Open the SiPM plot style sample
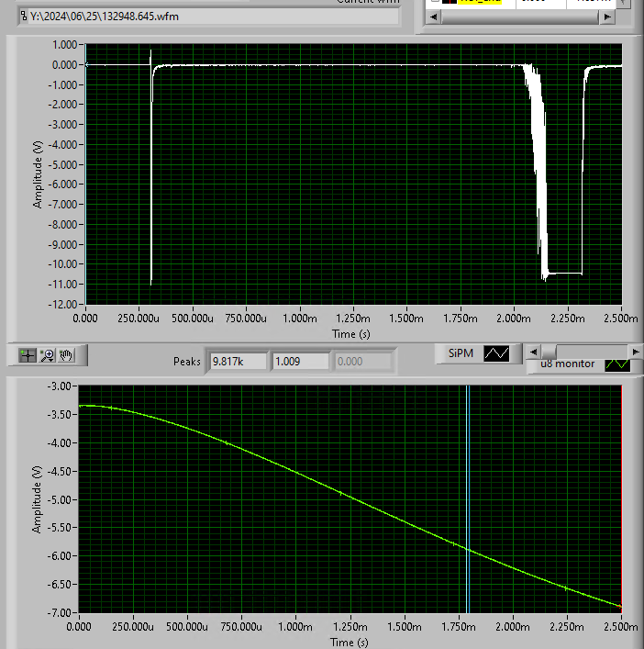The image size is (644, 649). tap(496, 353)
